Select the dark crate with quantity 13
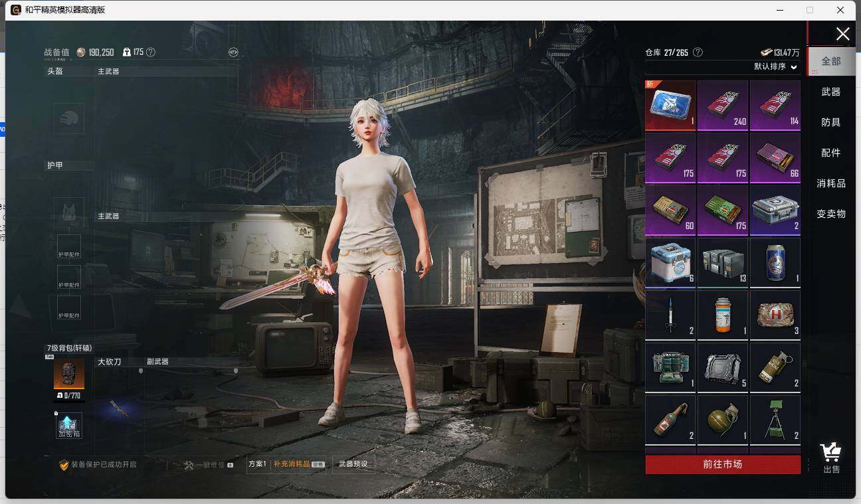The height and width of the screenshot is (504, 861). [x=723, y=262]
